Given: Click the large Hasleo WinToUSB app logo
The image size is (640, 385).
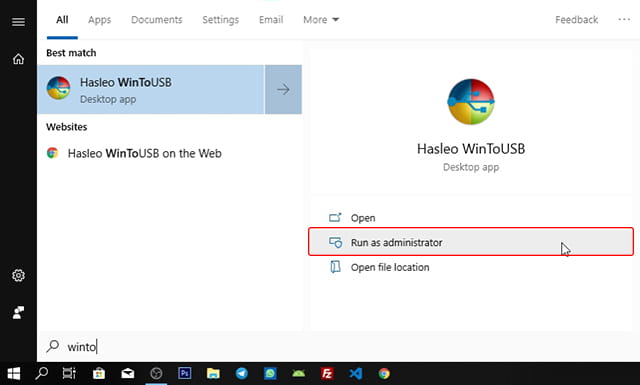Looking at the screenshot, I should point(471,102).
